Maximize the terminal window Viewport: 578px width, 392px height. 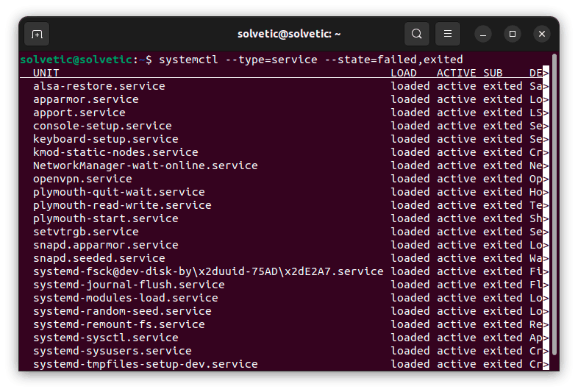coord(513,34)
